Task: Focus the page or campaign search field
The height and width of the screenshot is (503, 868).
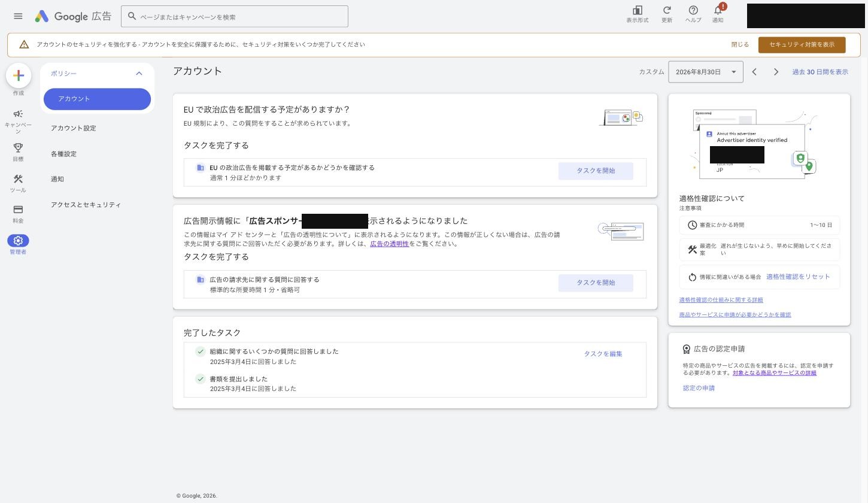Action: click(235, 16)
